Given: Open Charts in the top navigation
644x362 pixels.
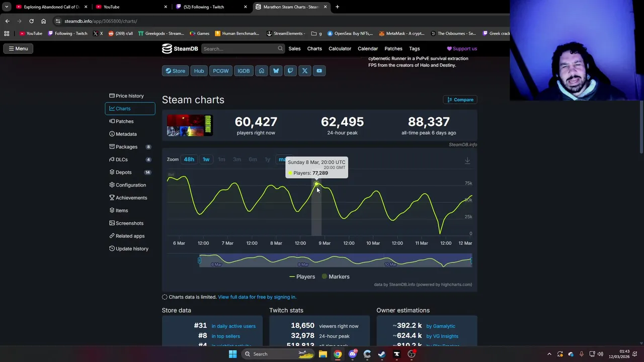Looking at the screenshot, I should pyautogui.click(x=314, y=49).
